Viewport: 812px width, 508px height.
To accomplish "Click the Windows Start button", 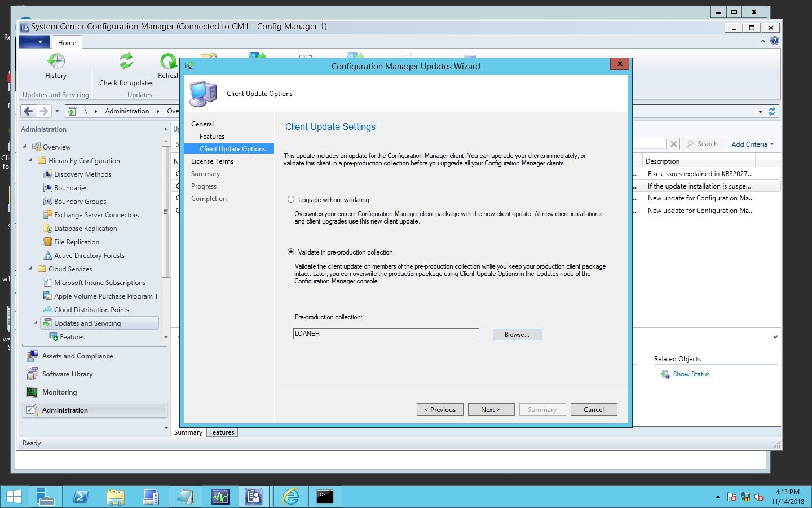I will click(x=14, y=497).
